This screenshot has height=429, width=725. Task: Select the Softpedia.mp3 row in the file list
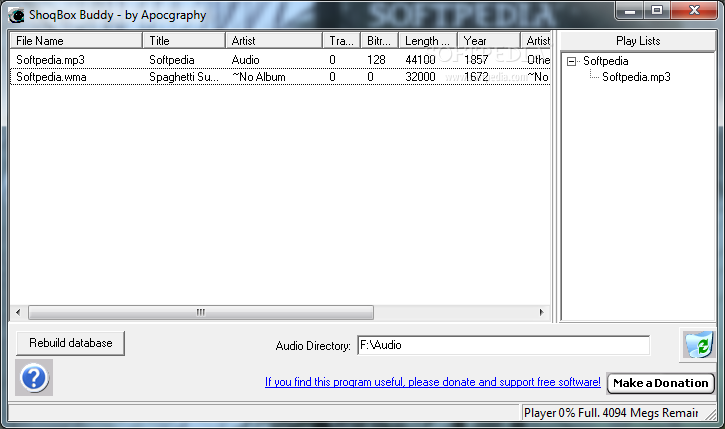pyautogui.click(x=280, y=60)
